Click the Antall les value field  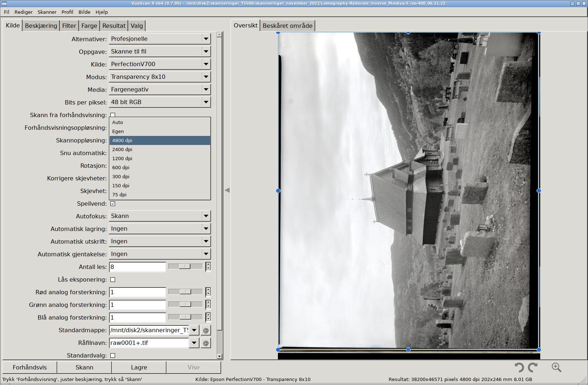coord(137,267)
